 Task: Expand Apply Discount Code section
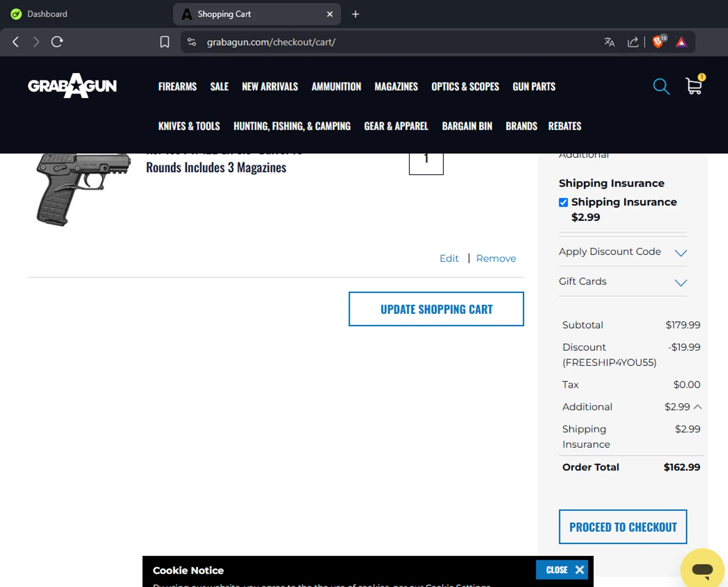point(623,252)
